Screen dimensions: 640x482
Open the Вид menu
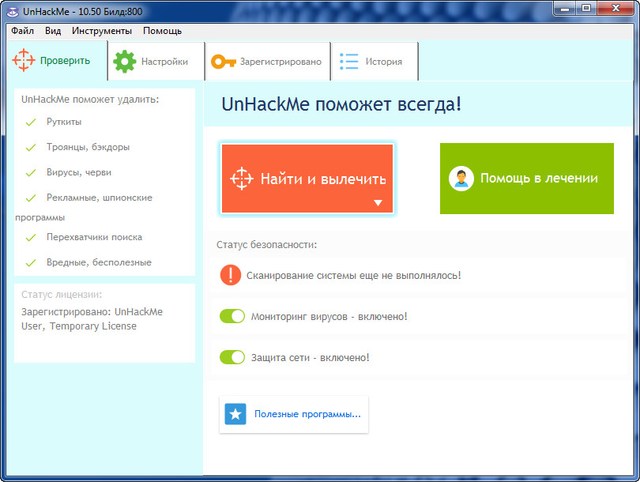coord(53,31)
